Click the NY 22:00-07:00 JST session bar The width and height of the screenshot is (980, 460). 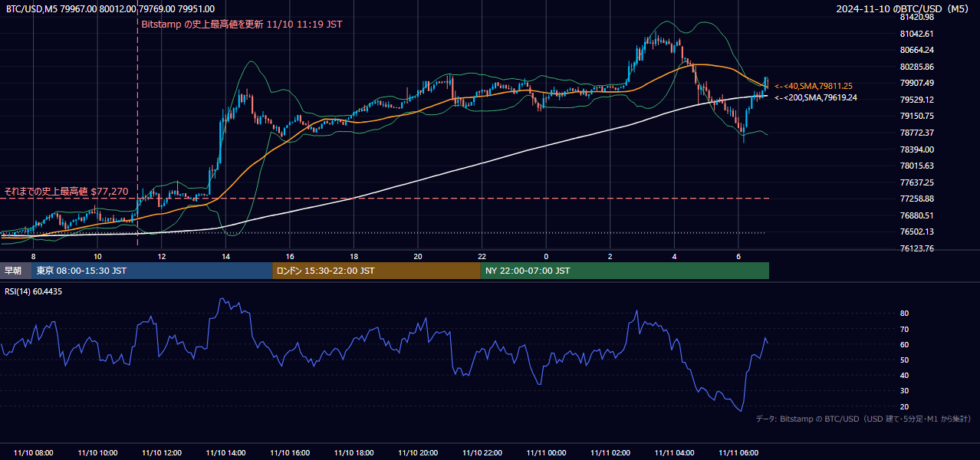625,271
